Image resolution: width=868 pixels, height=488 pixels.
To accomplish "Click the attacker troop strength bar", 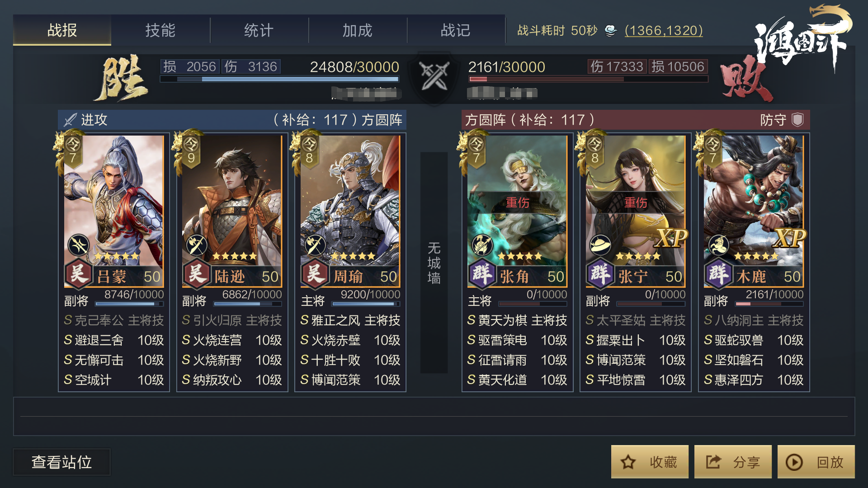I will click(x=279, y=79).
